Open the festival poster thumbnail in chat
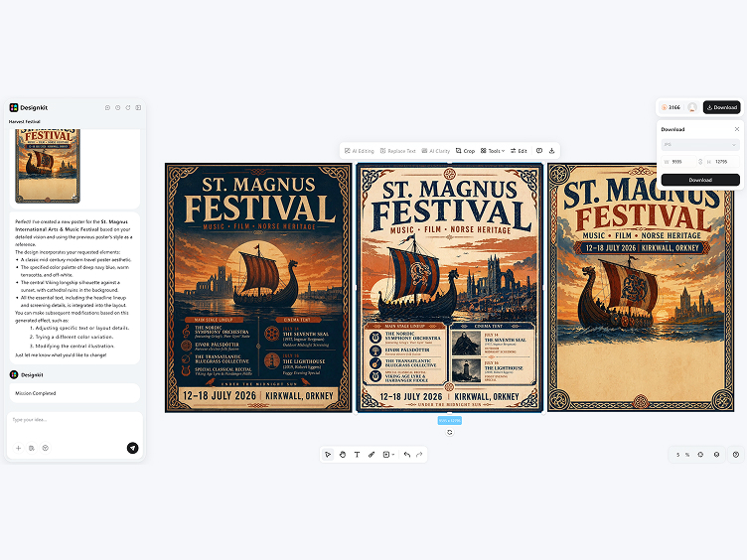747x560 pixels. point(48,166)
